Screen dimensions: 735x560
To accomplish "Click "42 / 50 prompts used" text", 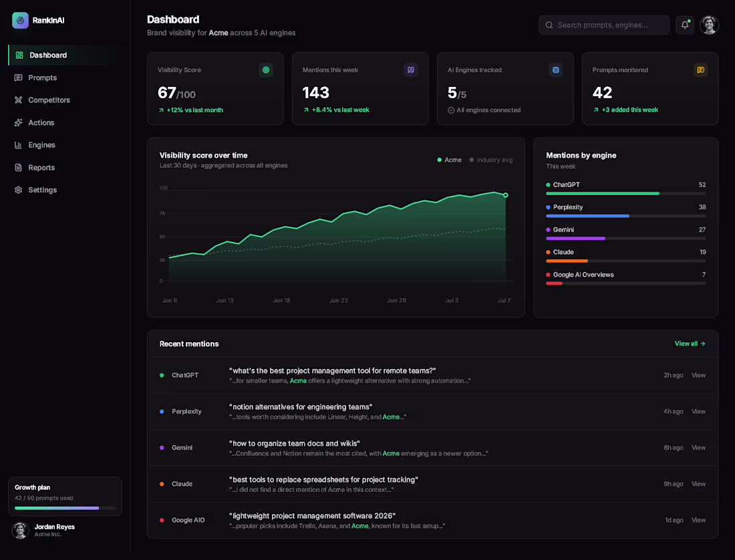I will pos(43,498).
